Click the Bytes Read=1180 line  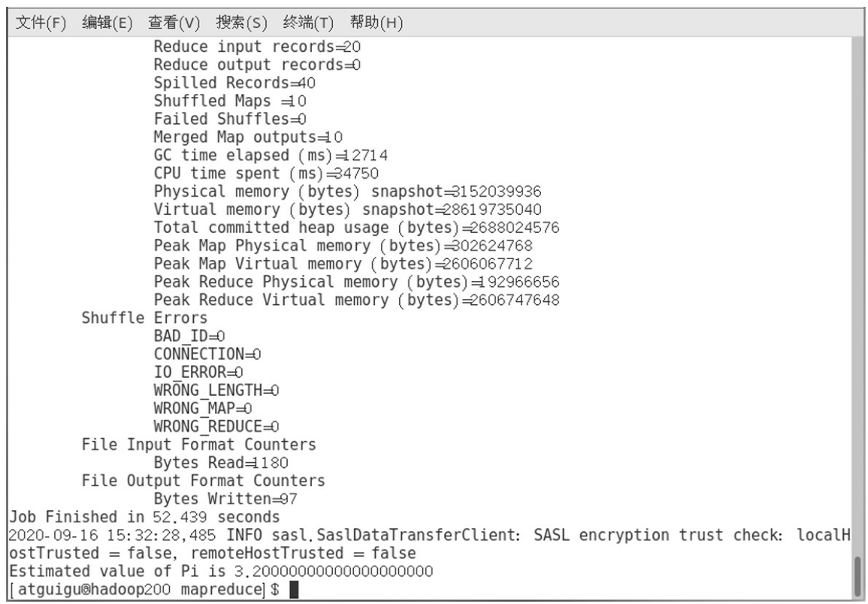point(222,463)
